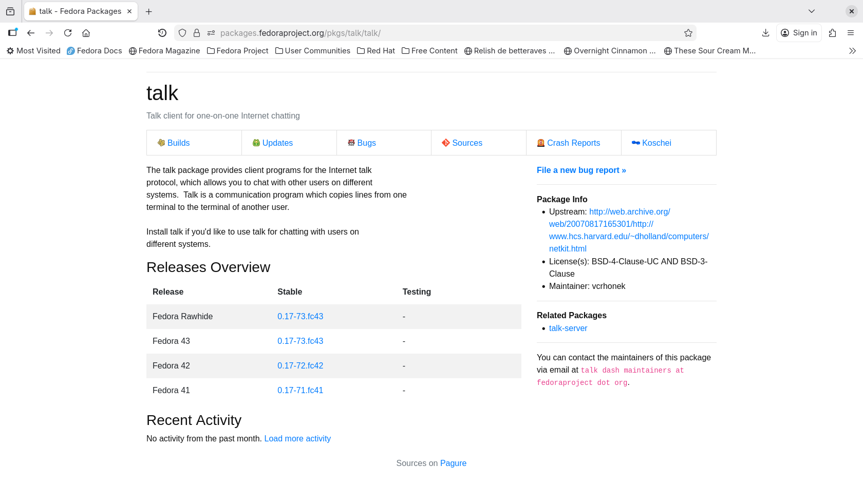This screenshot has width=863, height=504.
Task: Open a new browser tab
Action: tap(149, 11)
